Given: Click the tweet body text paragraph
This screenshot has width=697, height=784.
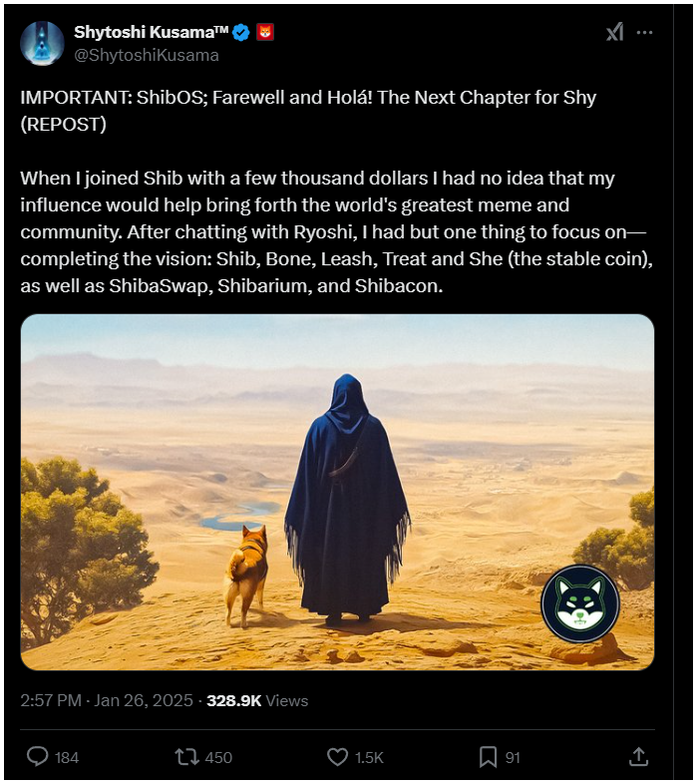Looking at the screenshot, I should click(x=336, y=231).
